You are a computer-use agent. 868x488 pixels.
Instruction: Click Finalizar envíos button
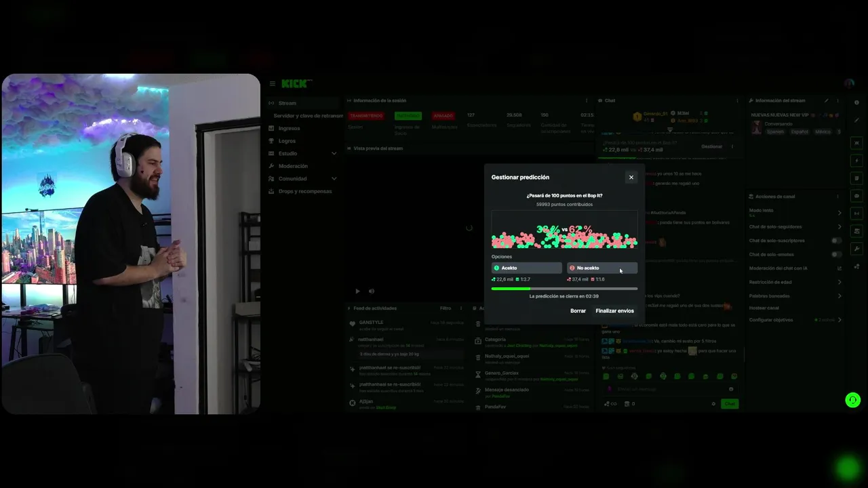[614, 311]
